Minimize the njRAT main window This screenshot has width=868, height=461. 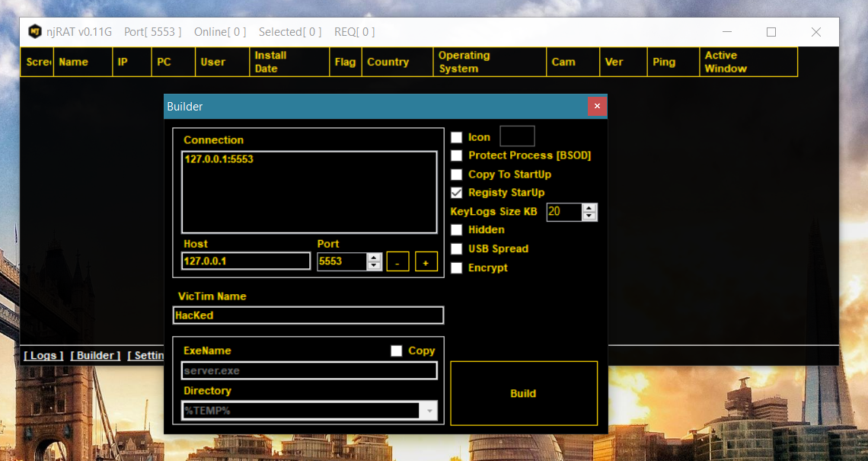point(727,32)
